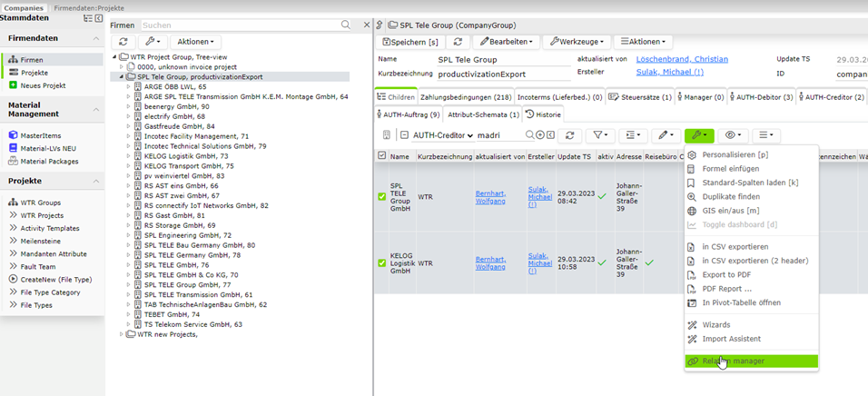Open WTR Groups in Projekte section
Screen dimensions: 868x396
41,203
